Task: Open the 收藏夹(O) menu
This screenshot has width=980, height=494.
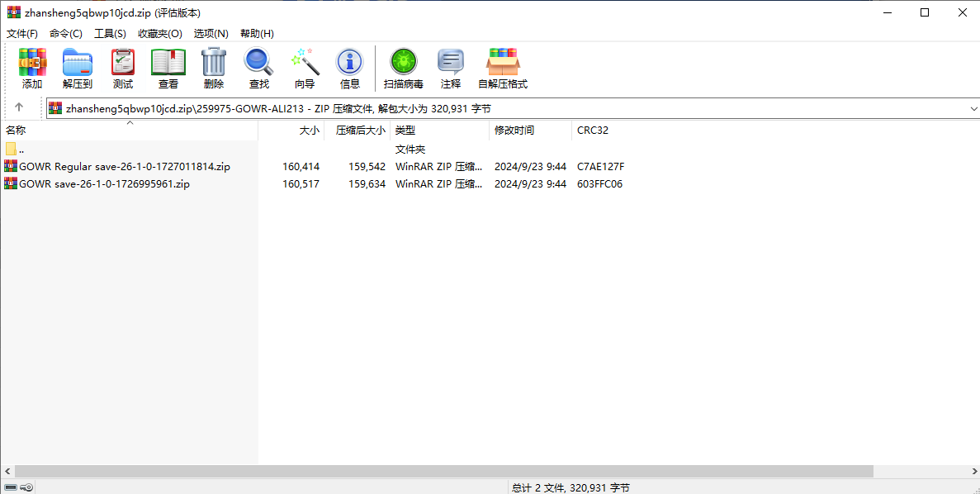Action: click(x=160, y=33)
